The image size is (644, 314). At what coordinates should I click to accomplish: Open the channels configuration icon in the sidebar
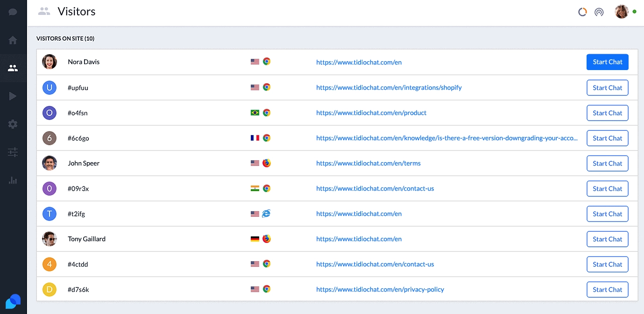tap(13, 152)
